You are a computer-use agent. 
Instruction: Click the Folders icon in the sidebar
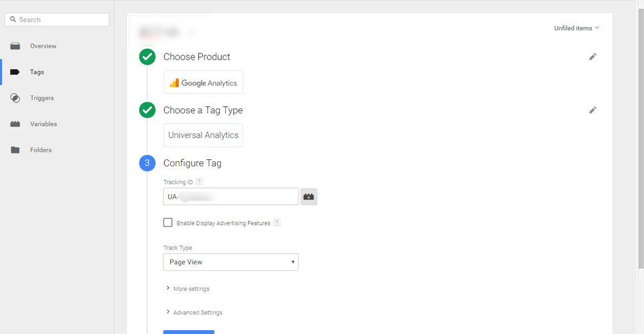(15, 150)
